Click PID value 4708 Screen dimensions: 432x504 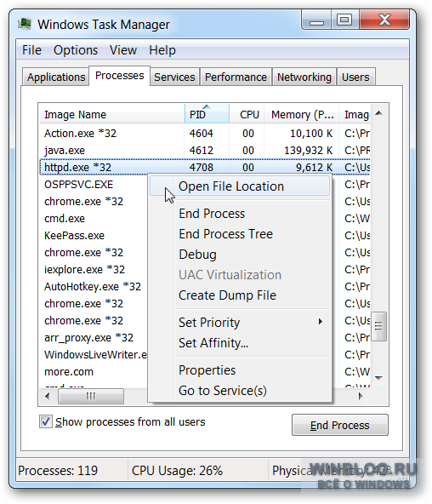[202, 167]
